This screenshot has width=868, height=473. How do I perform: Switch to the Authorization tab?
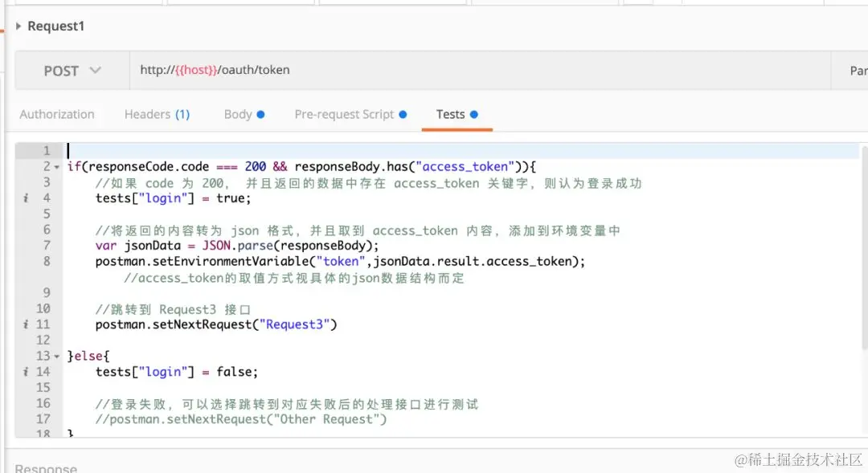(x=56, y=114)
